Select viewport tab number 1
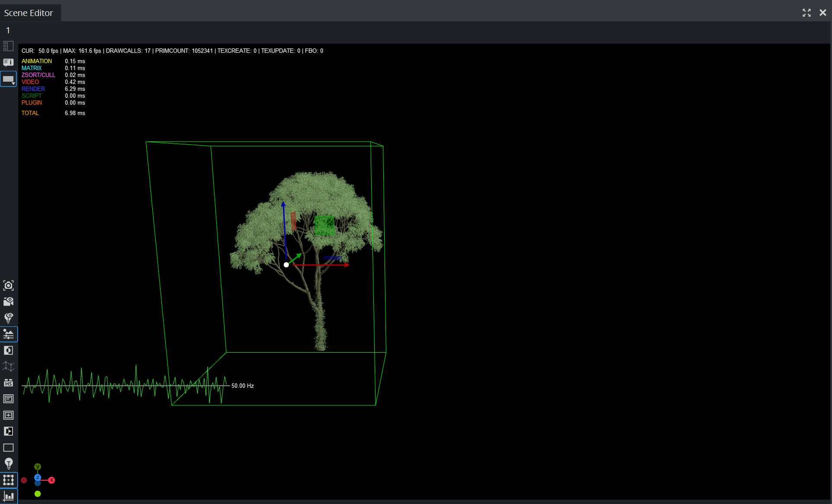This screenshot has width=832, height=504. tap(8, 30)
